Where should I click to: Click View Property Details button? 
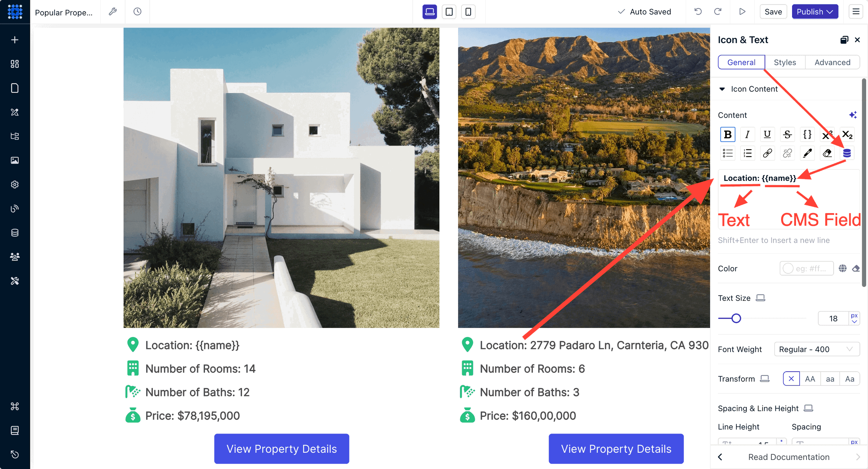[282, 448]
